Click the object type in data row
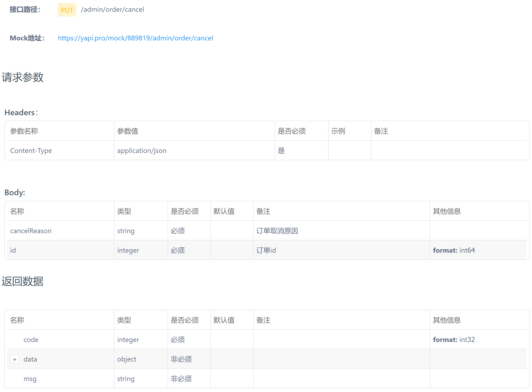Viewport: 532px width, 392px height. [x=127, y=359]
